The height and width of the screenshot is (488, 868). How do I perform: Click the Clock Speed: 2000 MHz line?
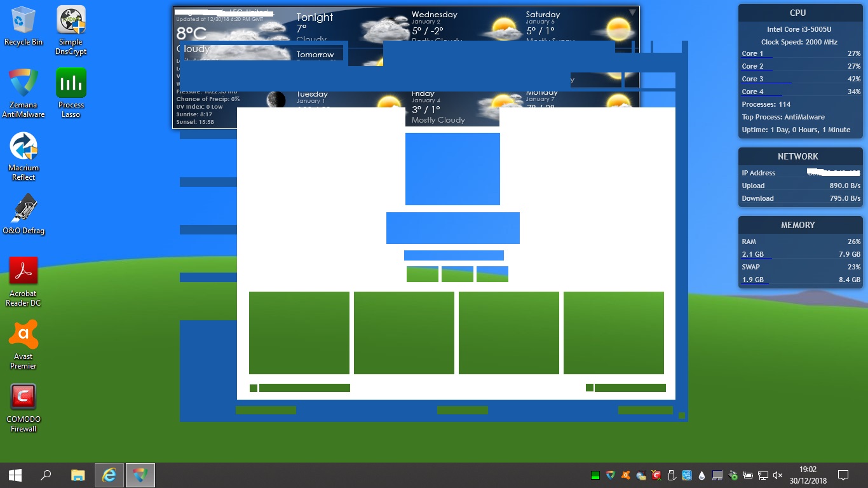click(799, 42)
